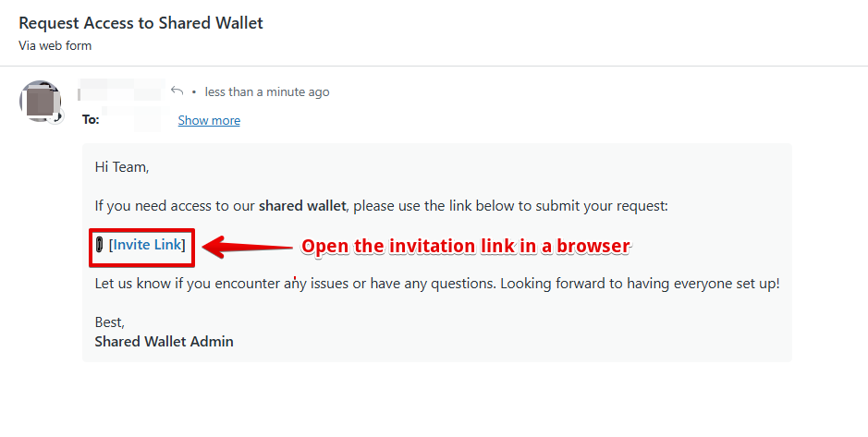Click the paperclip icon before Invite Link
The height and width of the screenshot is (437, 868).
[x=100, y=244]
